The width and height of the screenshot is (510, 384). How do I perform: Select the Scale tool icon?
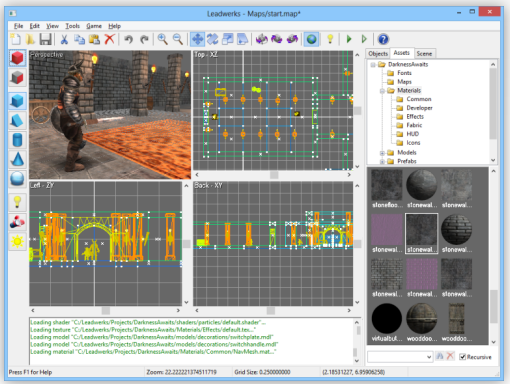point(228,39)
